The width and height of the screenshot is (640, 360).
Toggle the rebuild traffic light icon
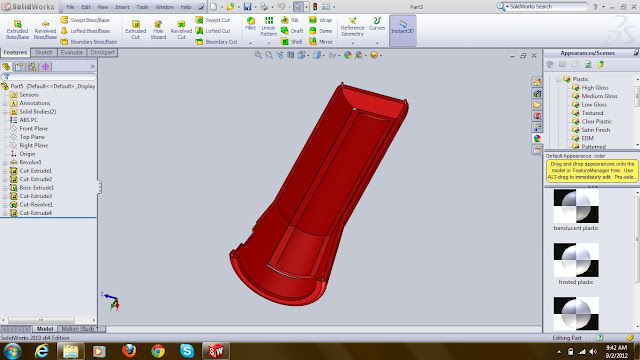(315, 7)
